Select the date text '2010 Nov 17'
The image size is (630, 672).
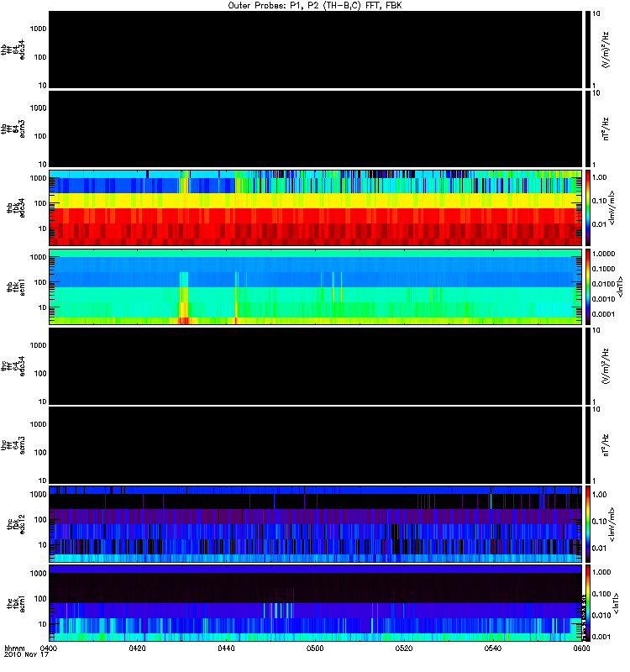tap(26, 654)
